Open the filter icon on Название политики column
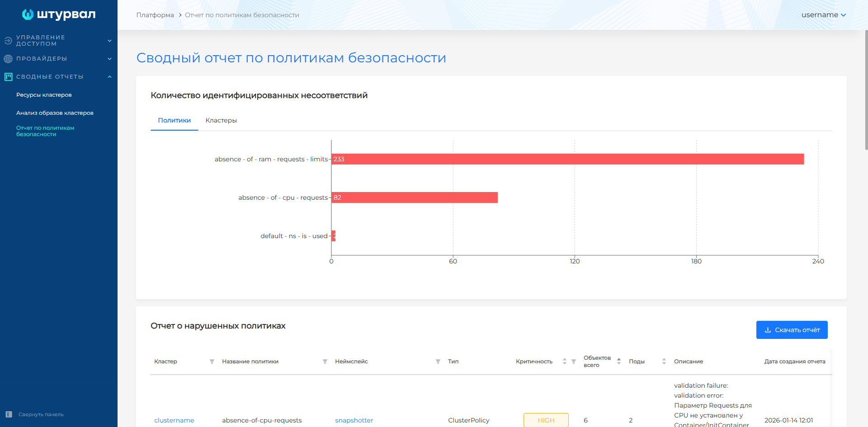This screenshot has height=427, width=868. 325,361
